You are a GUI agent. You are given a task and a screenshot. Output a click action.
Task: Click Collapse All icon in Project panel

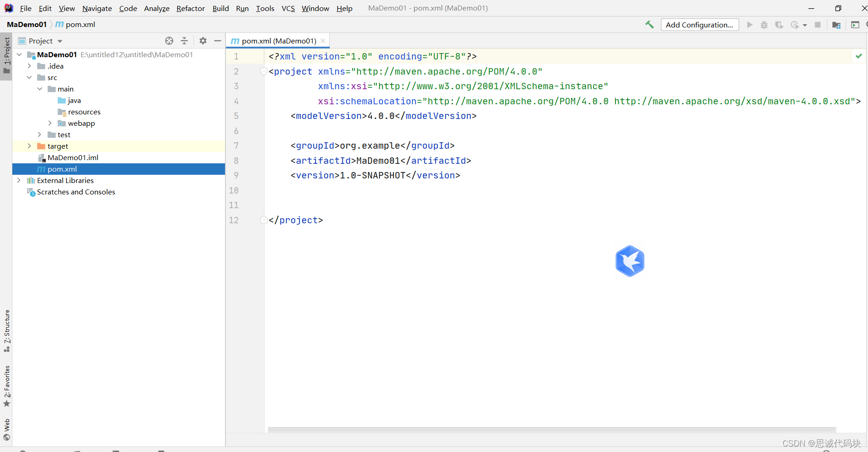coord(184,41)
